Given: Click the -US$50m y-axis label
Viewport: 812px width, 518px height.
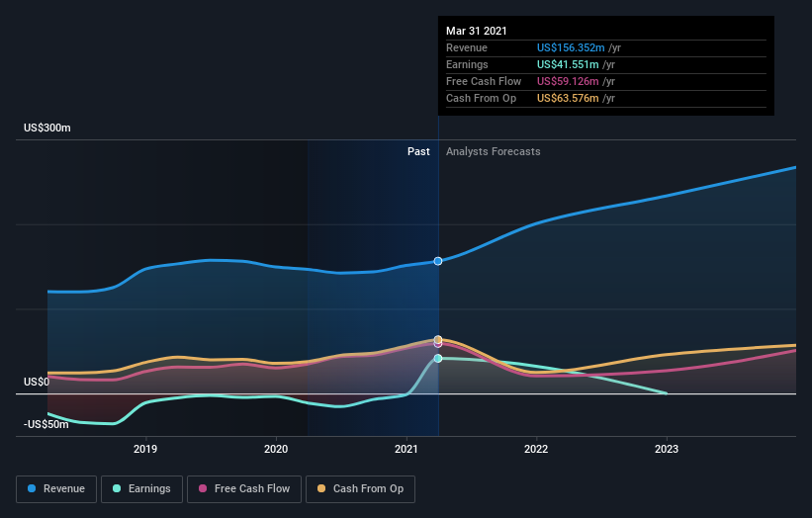Looking at the screenshot, I should [x=46, y=424].
